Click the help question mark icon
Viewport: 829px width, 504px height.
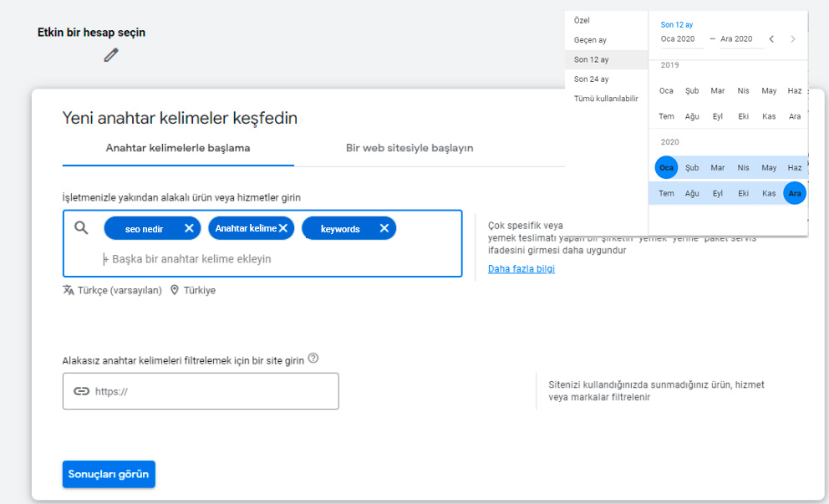point(313,359)
